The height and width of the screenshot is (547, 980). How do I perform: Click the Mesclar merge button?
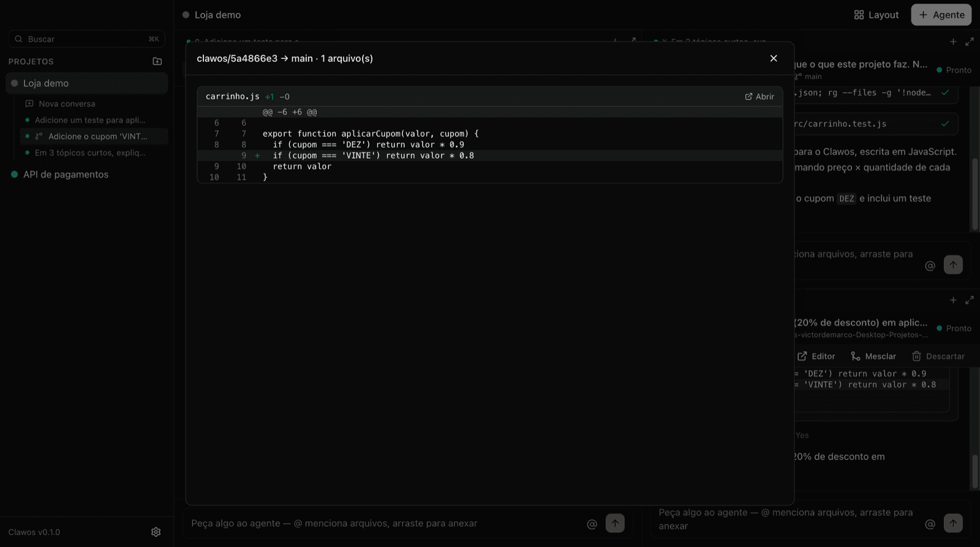(873, 356)
